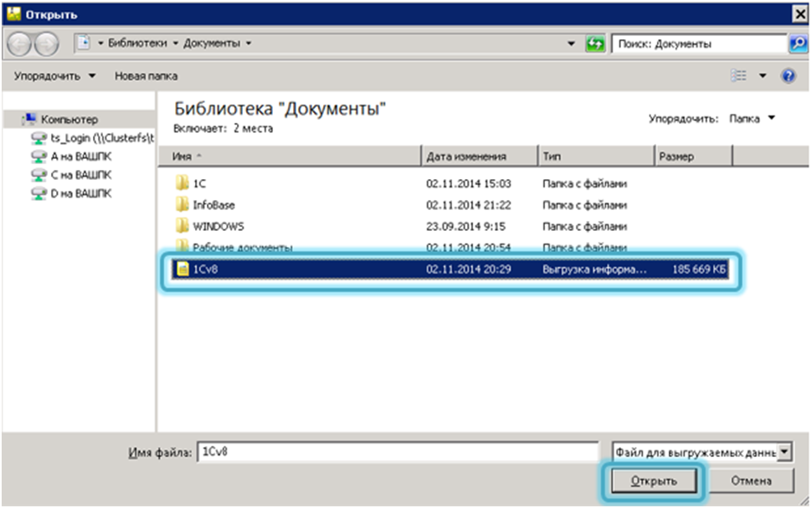812x508 pixels.
Task: Select the 1Cv8 file name
Action: pos(205,269)
